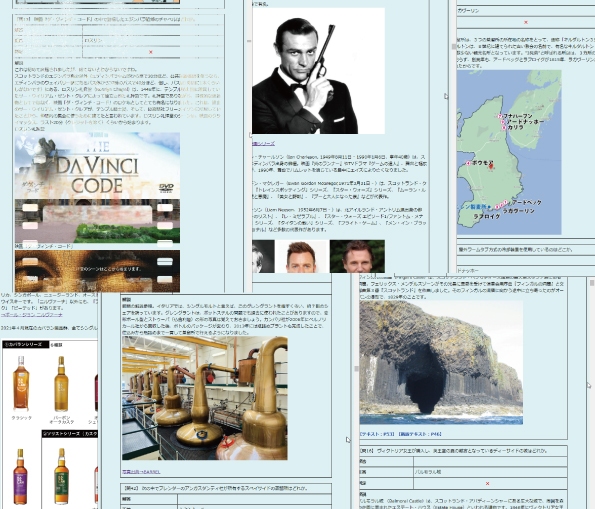Image resolution: width=595 pixels, height=509 pixels.
Task: Click the red X in the Lagavulin page table
Action: (x=526, y=22)
